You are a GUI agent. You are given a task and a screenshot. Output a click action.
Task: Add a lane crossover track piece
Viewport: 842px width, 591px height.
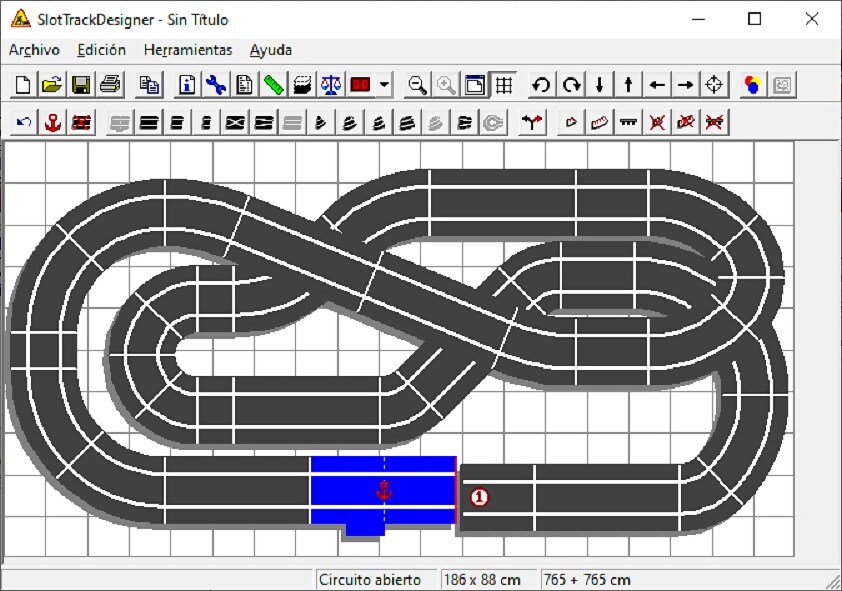[x=235, y=123]
